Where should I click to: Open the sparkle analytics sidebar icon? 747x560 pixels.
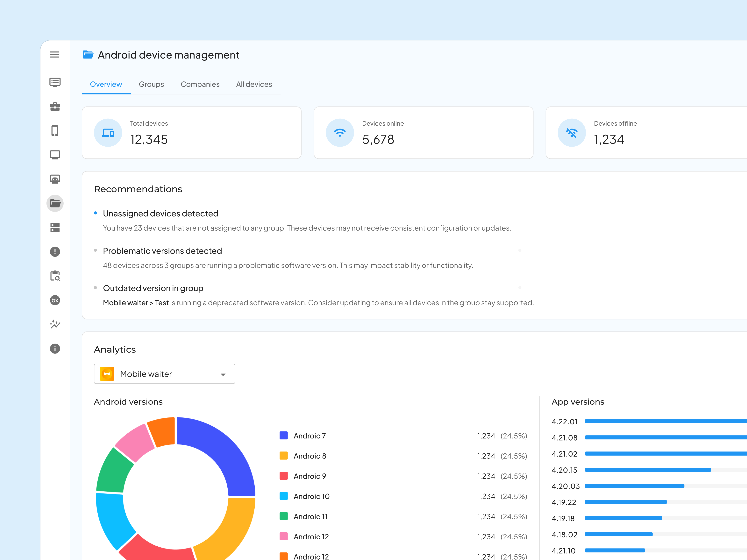[55, 324]
